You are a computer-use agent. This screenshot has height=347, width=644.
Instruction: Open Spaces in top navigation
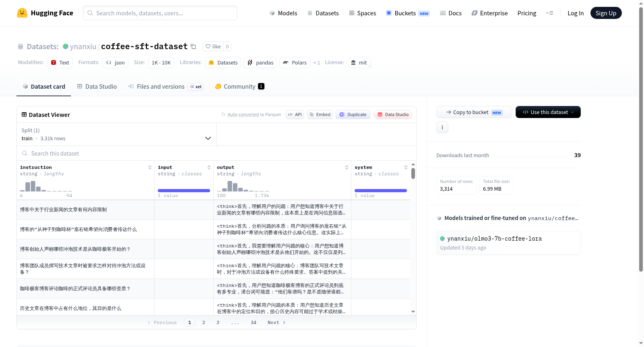click(x=362, y=13)
